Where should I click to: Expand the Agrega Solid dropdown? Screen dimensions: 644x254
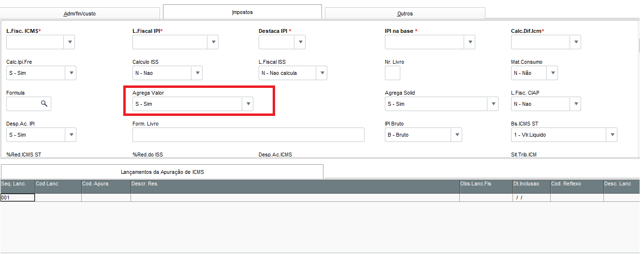(x=493, y=104)
